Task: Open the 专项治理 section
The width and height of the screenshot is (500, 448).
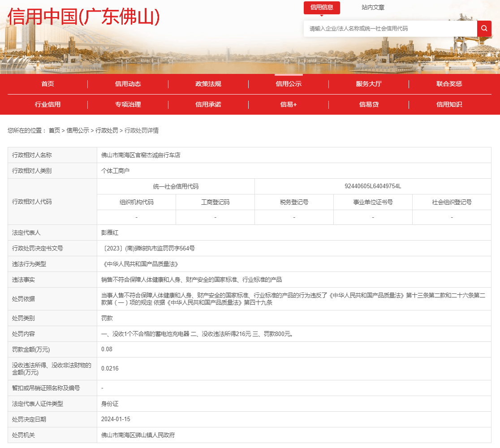Action: coord(128,104)
